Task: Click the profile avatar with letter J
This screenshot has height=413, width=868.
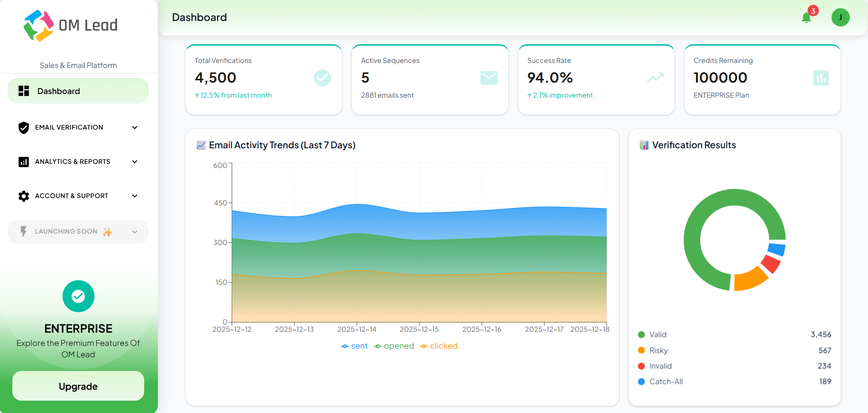Action: tap(841, 17)
